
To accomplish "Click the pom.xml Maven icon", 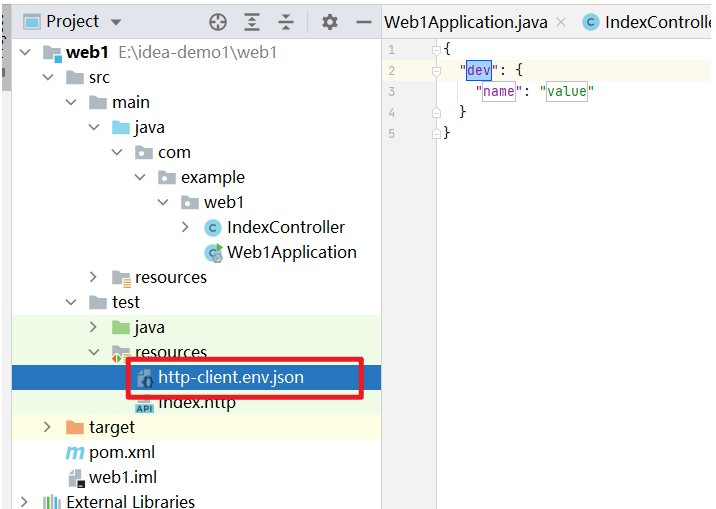I will 74,453.
